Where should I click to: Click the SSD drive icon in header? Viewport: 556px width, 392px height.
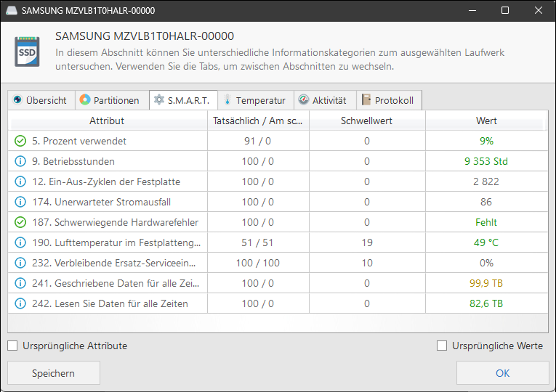point(28,50)
